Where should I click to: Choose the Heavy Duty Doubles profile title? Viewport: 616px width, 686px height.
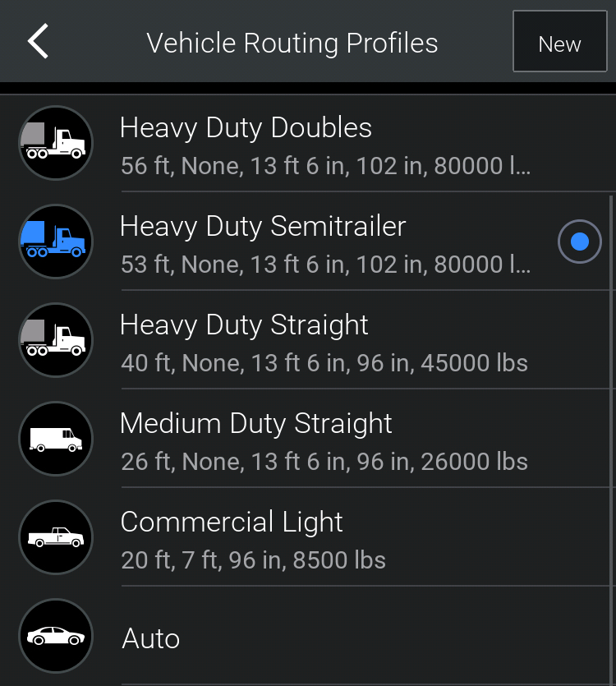pos(246,128)
